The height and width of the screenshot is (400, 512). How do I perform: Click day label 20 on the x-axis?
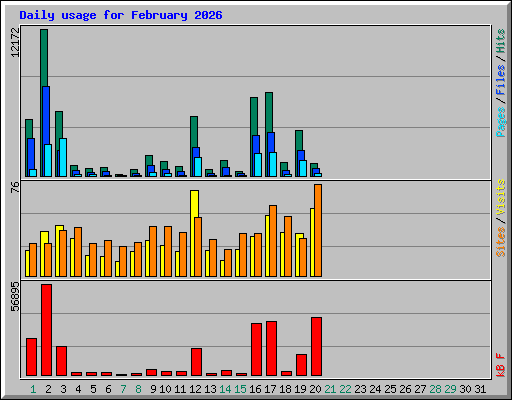tap(315, 389)
